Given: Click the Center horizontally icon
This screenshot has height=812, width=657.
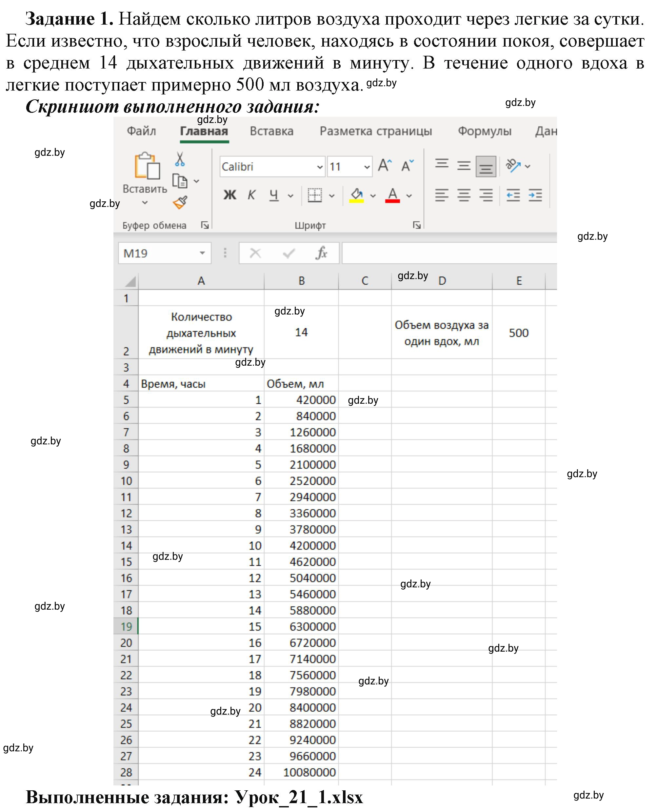Looking at the screenshot, I should pyautogui.click(x=464, y=195).
